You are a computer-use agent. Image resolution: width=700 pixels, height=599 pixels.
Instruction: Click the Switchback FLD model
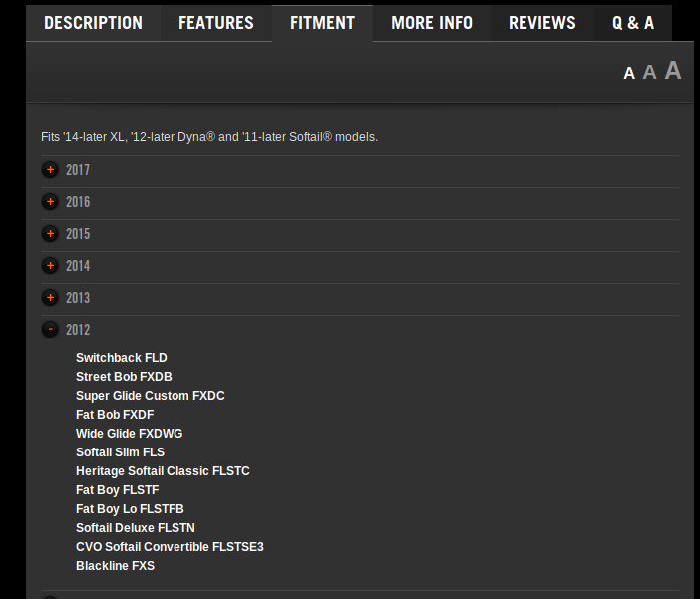122,358
